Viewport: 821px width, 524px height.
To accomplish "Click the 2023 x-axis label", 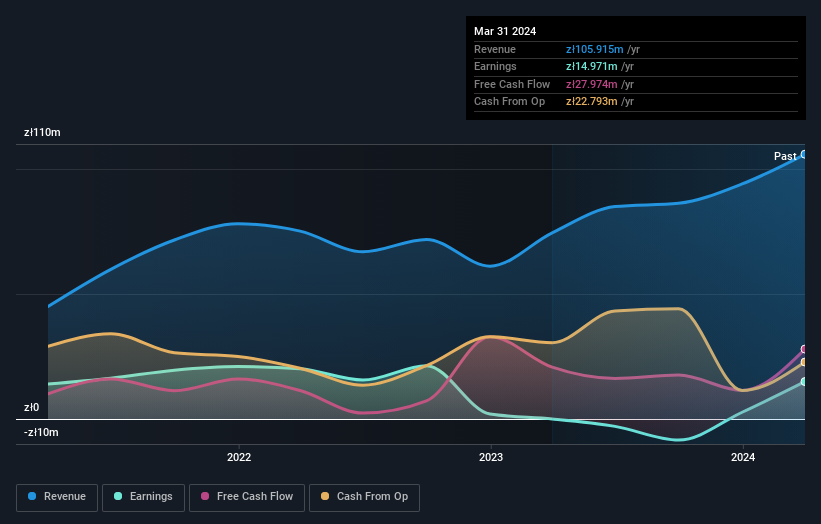I will click(x=491, y=457).
